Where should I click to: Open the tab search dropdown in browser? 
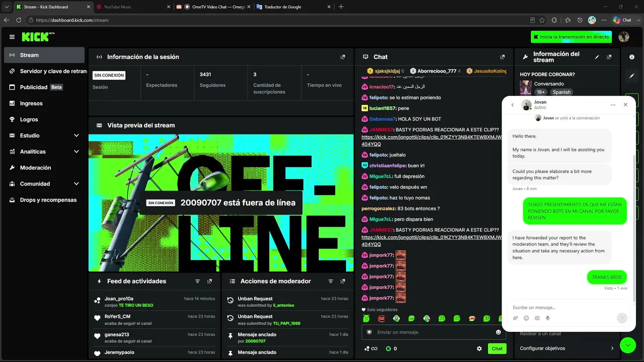pos(7,7)
